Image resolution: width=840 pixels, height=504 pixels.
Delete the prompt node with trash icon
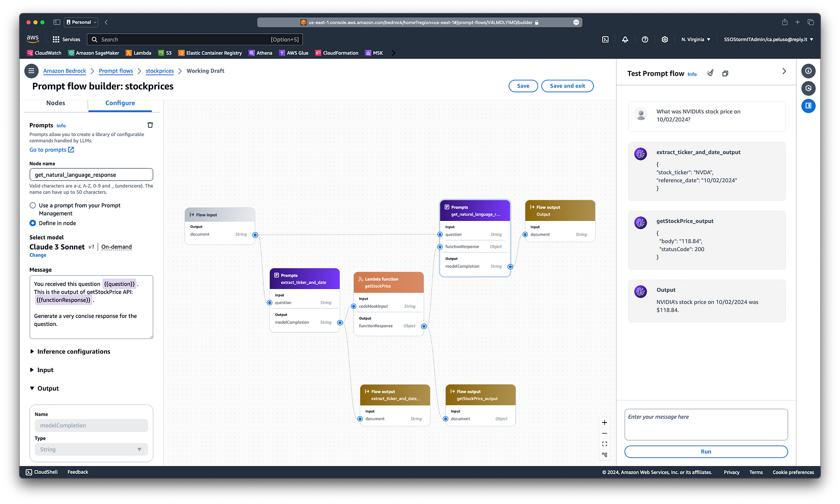150,125
